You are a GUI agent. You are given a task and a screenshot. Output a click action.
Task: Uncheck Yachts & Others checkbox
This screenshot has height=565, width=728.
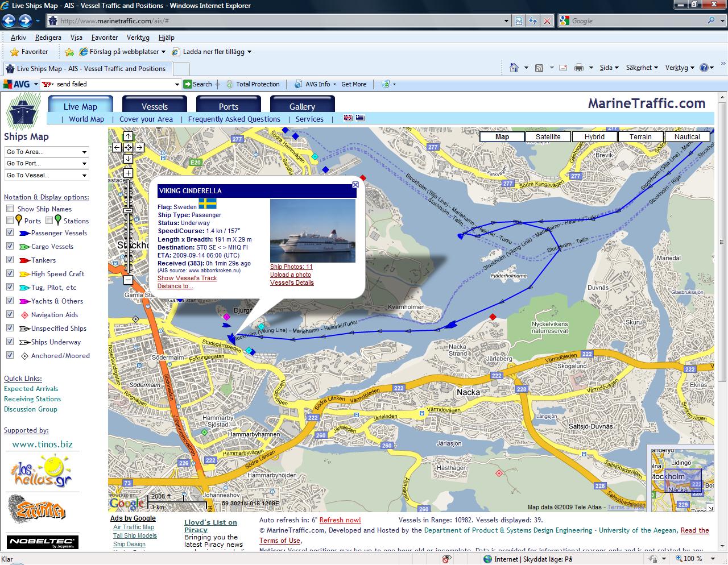[10, 301]
